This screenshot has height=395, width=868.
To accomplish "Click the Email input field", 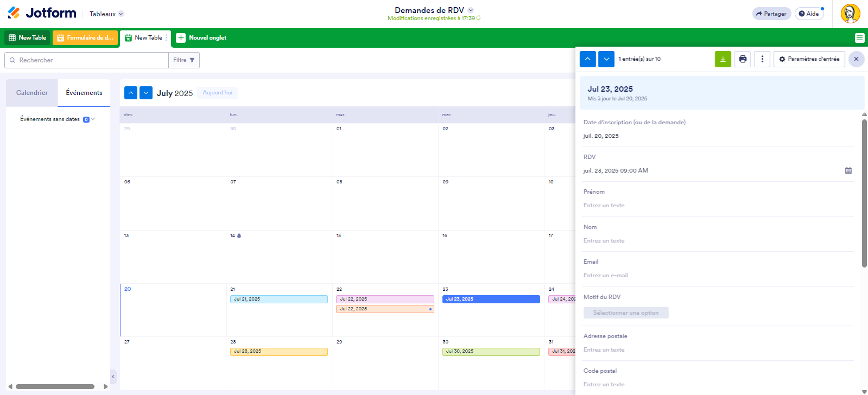I will (718, 276).
